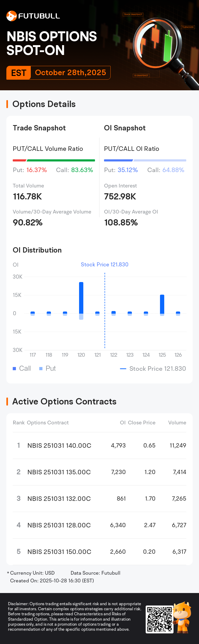
Task: Open the NBIS 251031 150.00C contract row
Action: pos(99,552)
